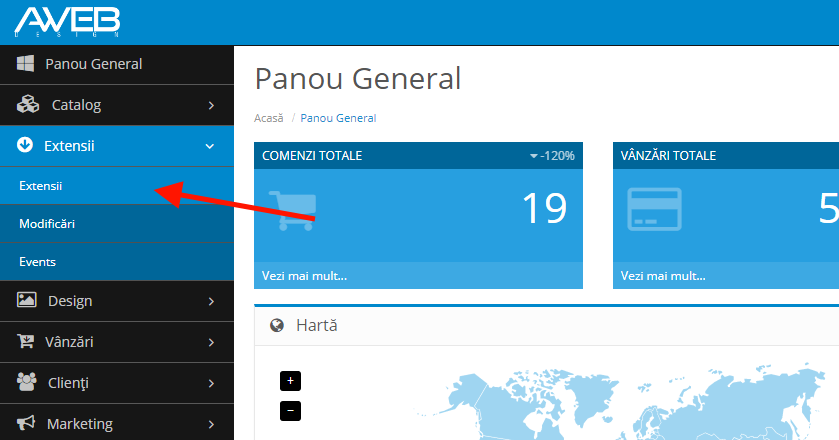Click the Design picture icon
The height and width of the screenshot is (440, 839).
(x=27, y=300)
